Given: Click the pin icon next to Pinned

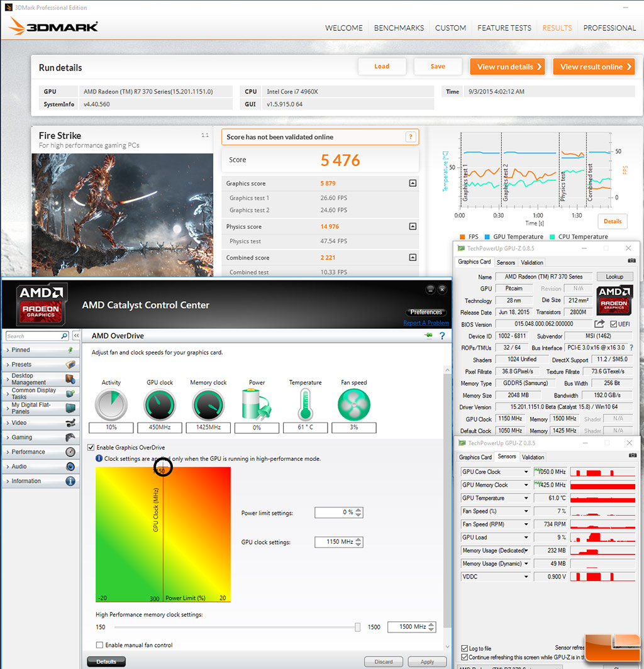Looking at the screenshot, I should (70, 350).
